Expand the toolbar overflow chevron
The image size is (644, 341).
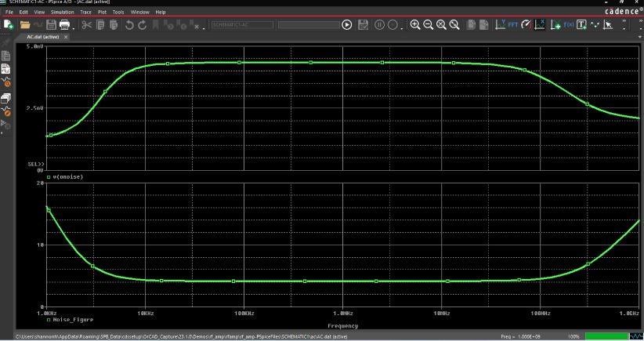[624, 21]
